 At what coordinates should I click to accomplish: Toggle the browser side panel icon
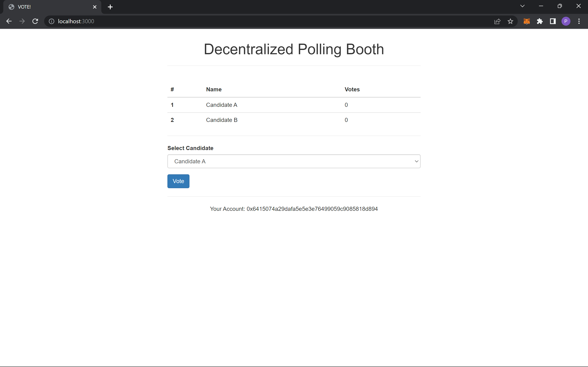click(553, 21)
